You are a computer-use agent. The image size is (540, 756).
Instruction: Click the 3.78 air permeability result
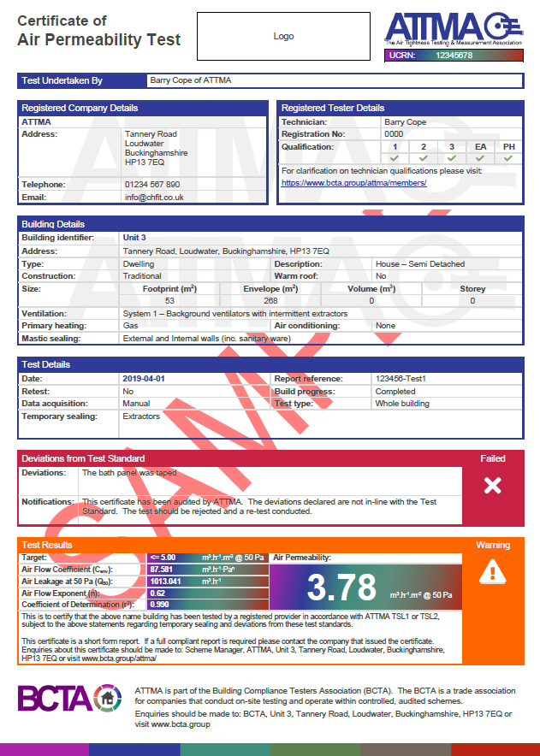click(341, 588)
